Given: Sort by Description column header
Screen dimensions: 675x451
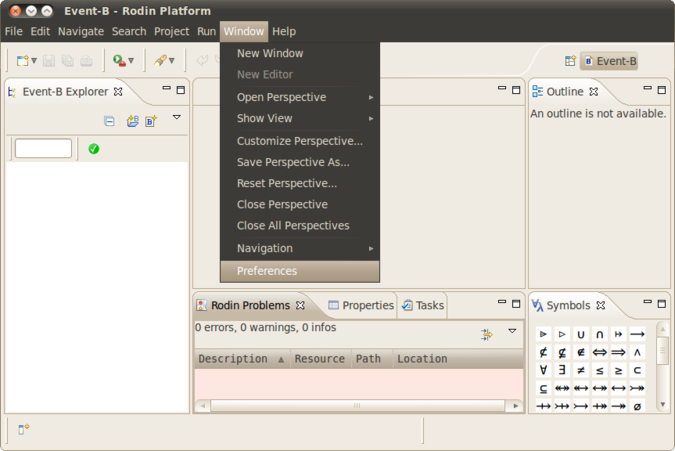Looking at the screenshot, I should click(x=241, y=359).
